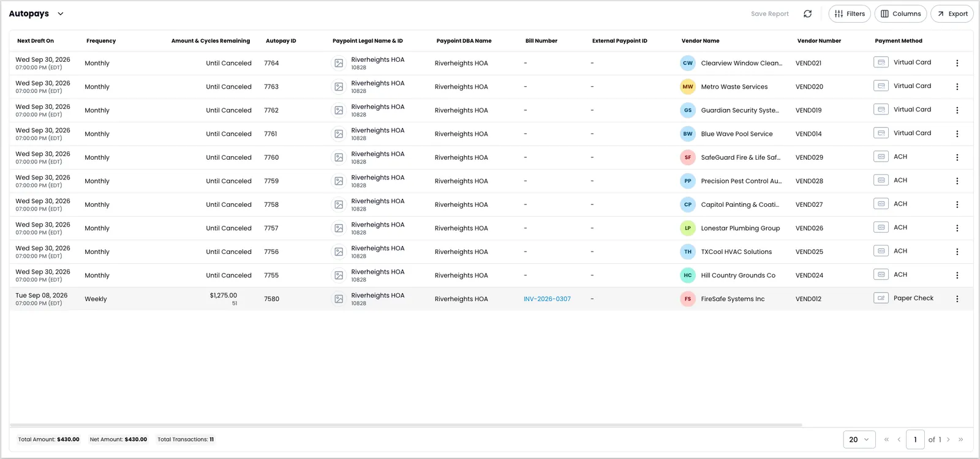Open the row menu for Metro Waste Services
The height and width of the screenshot is (459, 980).
point(957,87)
